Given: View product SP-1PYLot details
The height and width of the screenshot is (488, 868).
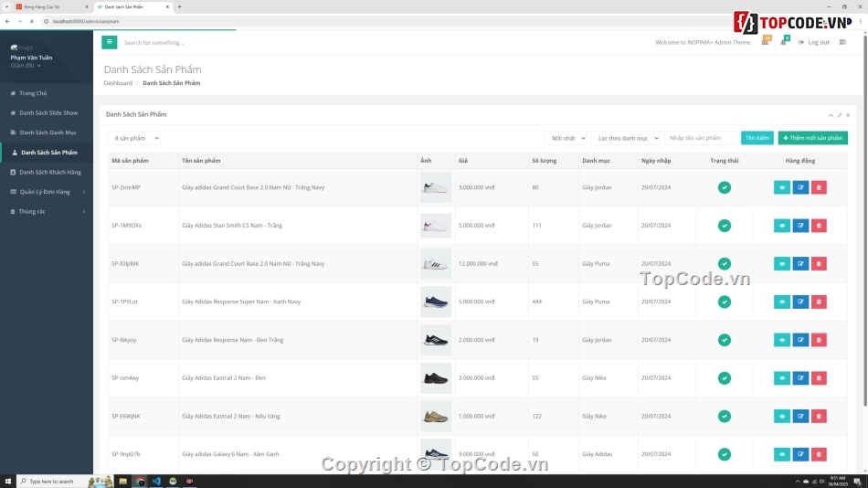Looking at the screenshot, I should (781, 302).
